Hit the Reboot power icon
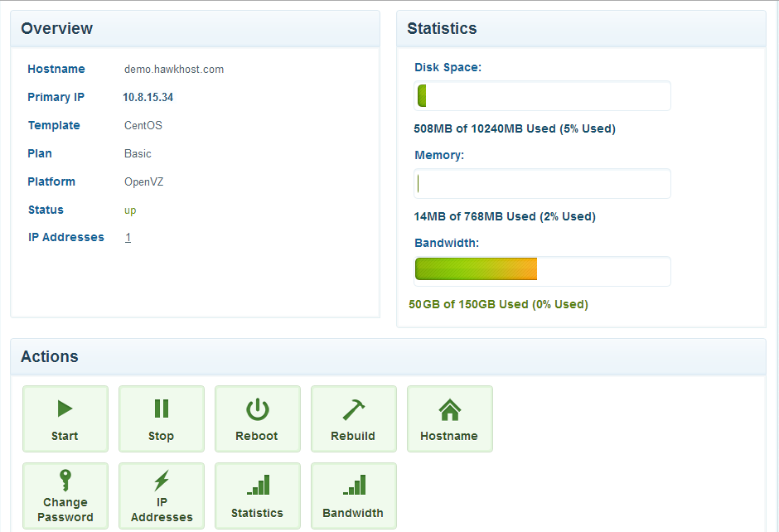The width and height of the screenshot is (779, 532). tap(257, 409)
